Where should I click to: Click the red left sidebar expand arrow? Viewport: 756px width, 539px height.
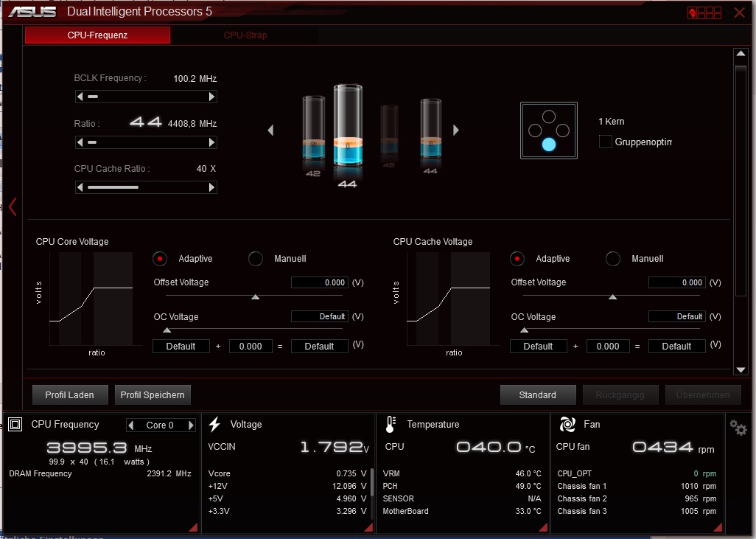coord(13,206)
